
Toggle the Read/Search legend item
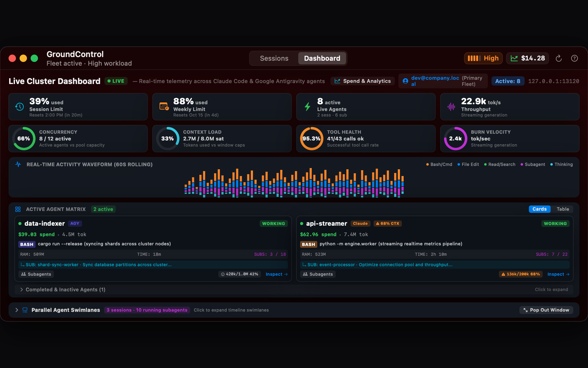[500, 164]
